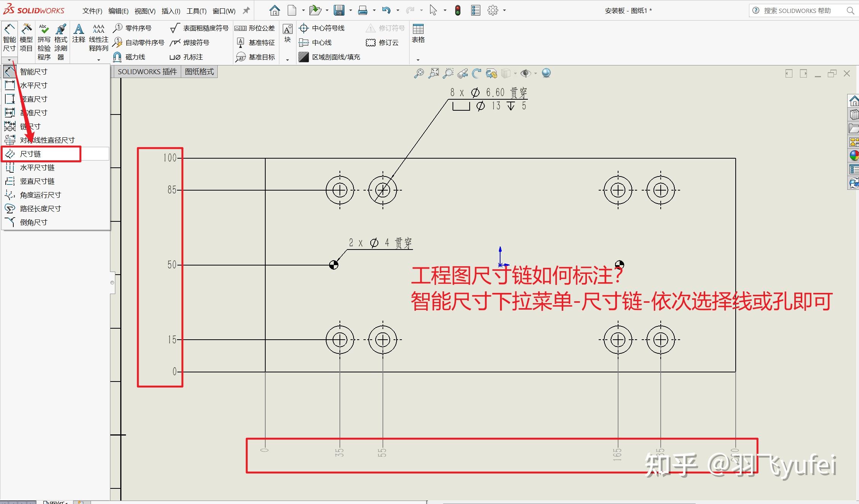Image resolution: width=859 pixels, height=504 pixels.
Task: Click Model Items tool
Action: [26, 38]
